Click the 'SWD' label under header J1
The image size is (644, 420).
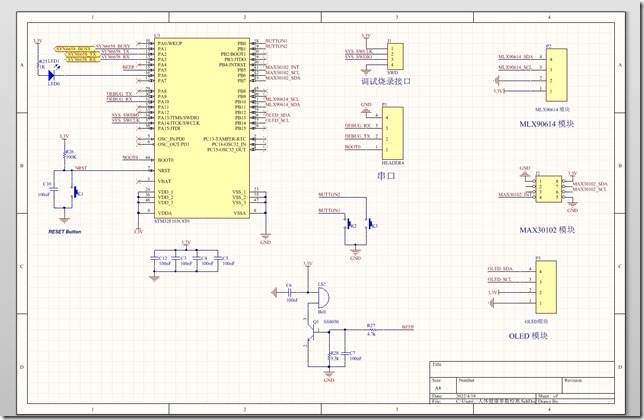393,73
